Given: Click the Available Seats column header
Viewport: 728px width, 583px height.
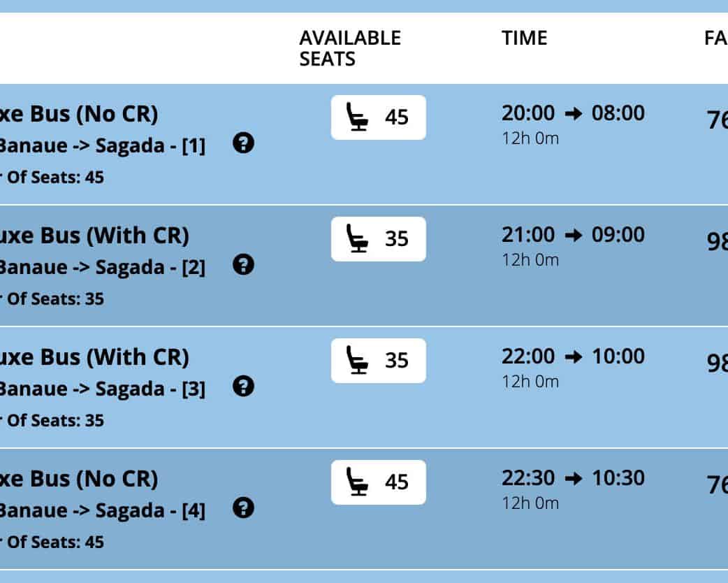Looking at the screenshot, I should tap(350, 48).
